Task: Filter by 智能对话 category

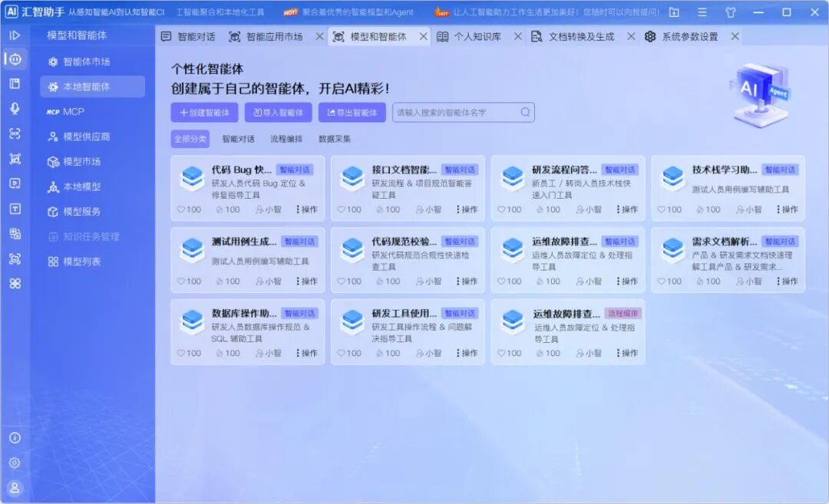Action: point(238,139)
